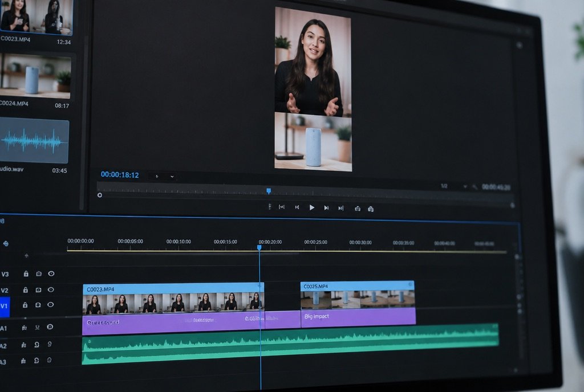Hide track V1 with eye icon
Screen dimensions: 584x392
[51, 305]
